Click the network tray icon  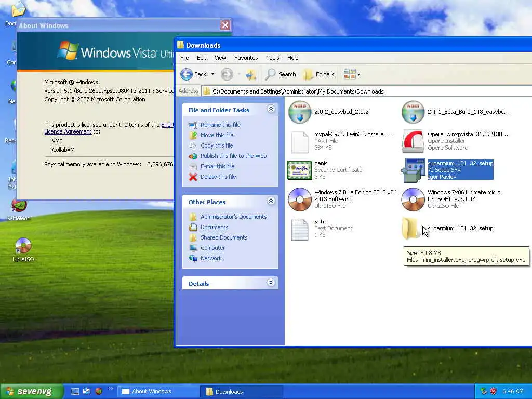click(x=484, y=391)
